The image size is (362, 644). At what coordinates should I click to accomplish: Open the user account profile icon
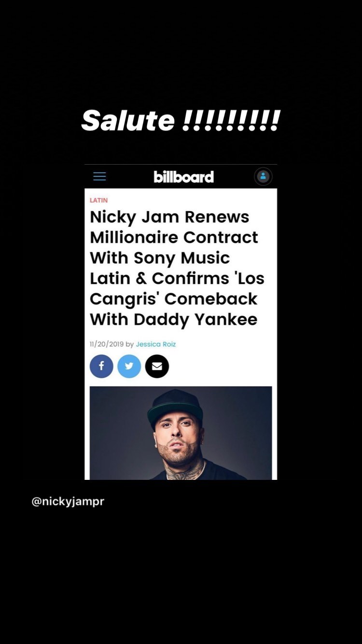pyautogui.click(x=263, y=176)
